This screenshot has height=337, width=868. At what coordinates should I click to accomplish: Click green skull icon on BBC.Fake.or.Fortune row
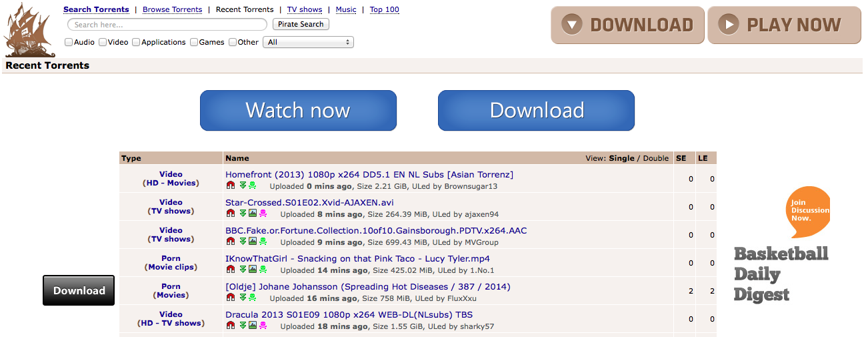point(263,242)
